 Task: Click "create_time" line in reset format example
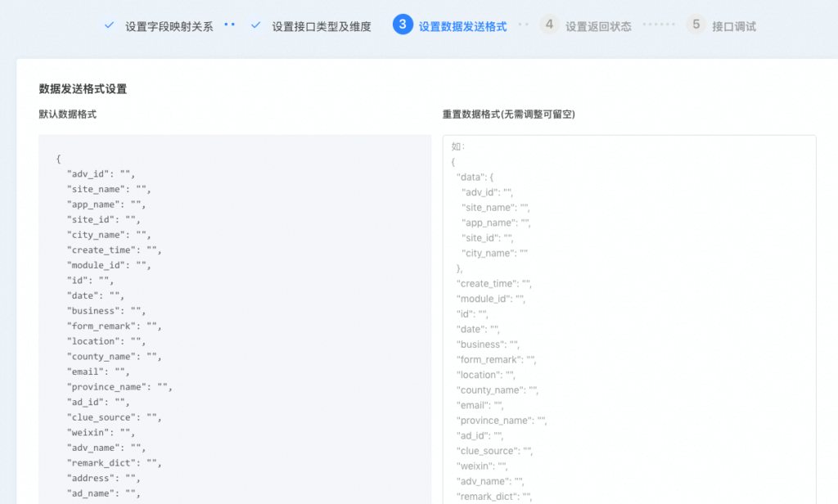click(x=494, y=284)
